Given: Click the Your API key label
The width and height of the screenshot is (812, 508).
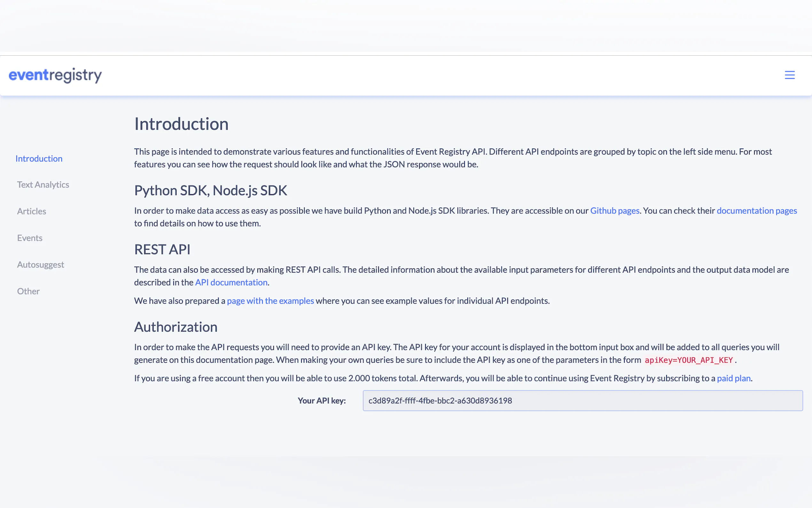Looking at the screenshot, I should [x=321, y=401].
